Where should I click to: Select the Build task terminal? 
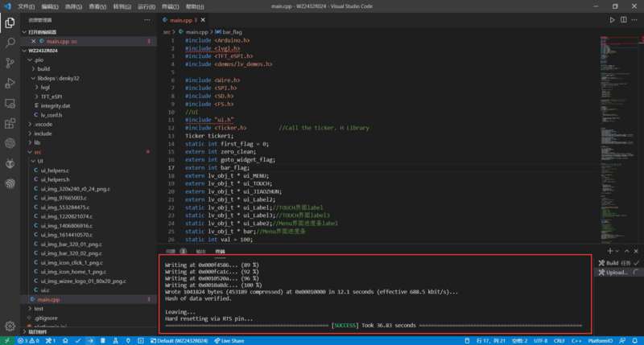coord(618,263)
